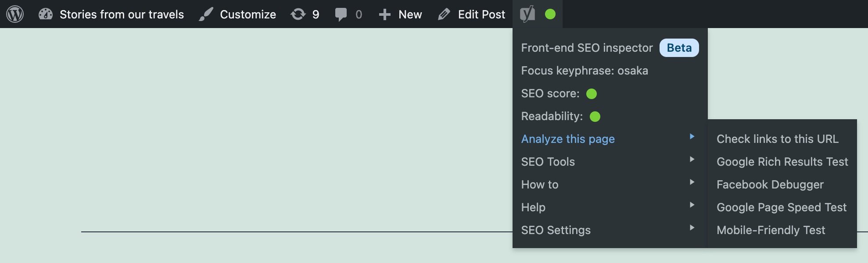Image resolution: width=868 pixels, height=263 pixels.
Task: Open the Facebook Debugger
Action: click(x=770, y=184)
